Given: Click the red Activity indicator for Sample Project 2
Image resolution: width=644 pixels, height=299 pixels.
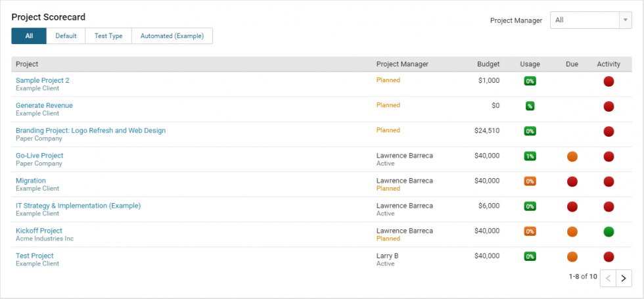Looking at the screenshot, I should click(x=609, y=81).
